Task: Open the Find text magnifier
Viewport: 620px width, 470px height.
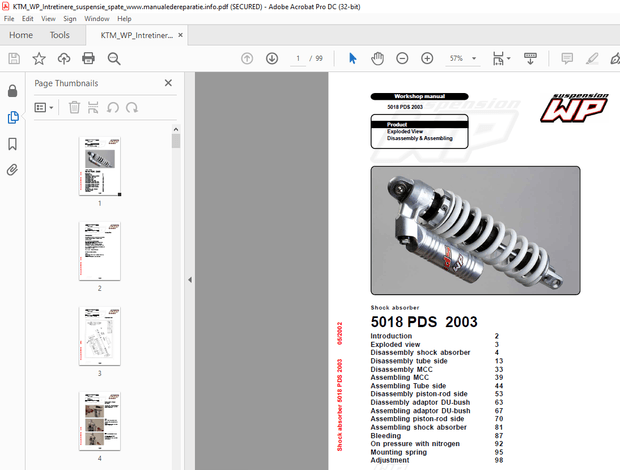Action: [114, 59]
